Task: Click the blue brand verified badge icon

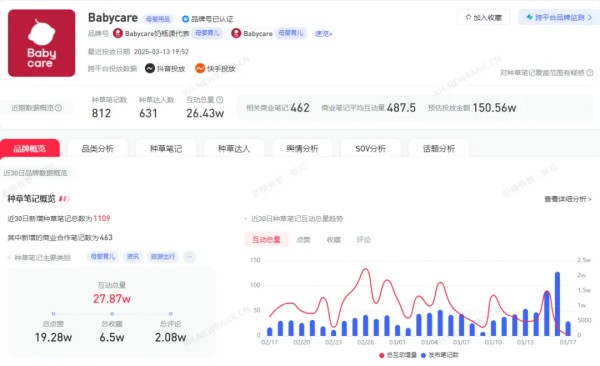Action: pyautogui.click(x=185, y=19)
